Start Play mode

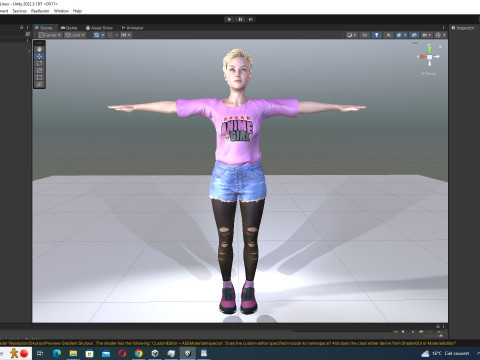click(x=229, y=19)
